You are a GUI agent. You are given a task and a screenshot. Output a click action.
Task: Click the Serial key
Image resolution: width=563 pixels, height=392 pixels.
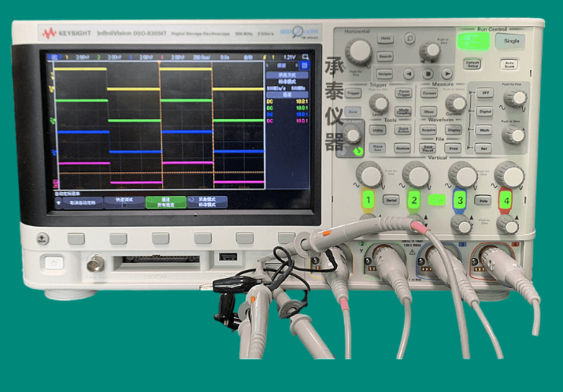[x=391, y=200]
